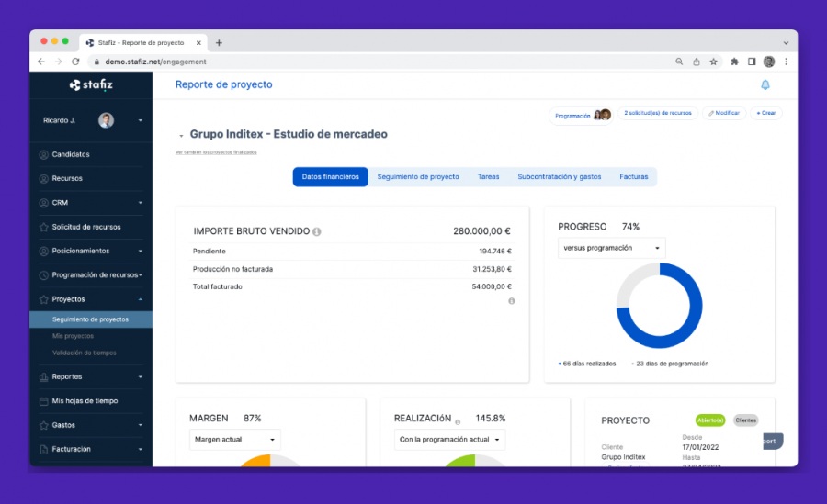Screen dimensions: 827x504
Task: Click the Mis hojas de tiempo calendar icon
Action: tap(44, 401)
